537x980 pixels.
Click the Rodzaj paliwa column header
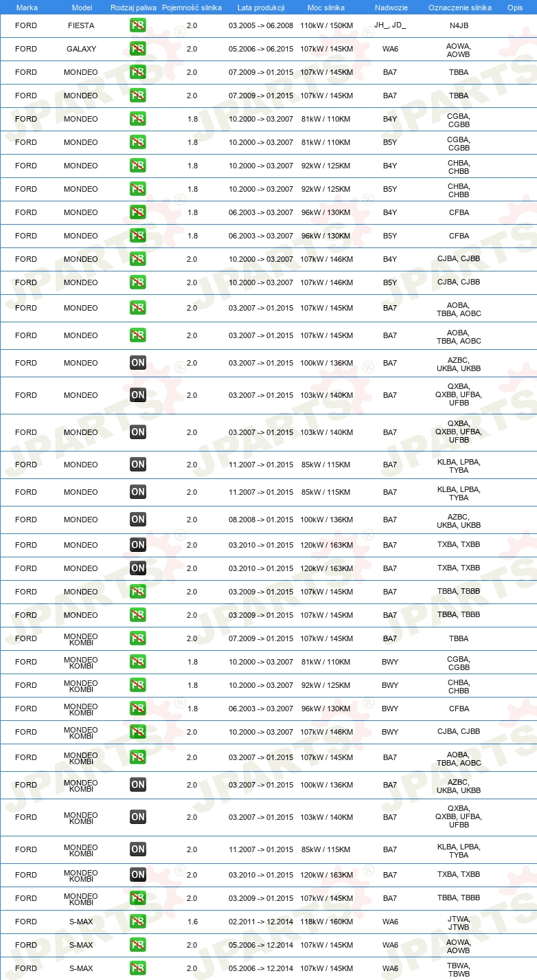133,7
